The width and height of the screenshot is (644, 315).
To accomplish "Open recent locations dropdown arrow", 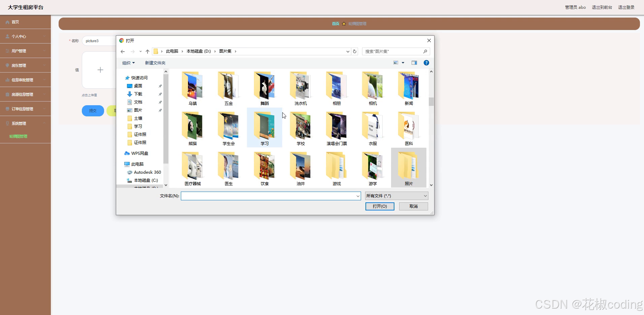I will [140, 51].
